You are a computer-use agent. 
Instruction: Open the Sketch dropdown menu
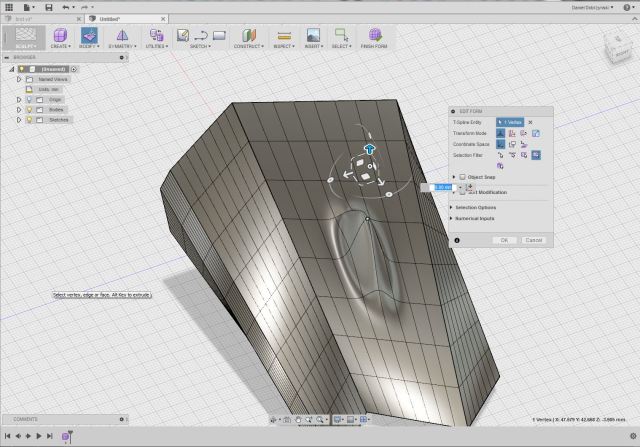tap(200, 46)
